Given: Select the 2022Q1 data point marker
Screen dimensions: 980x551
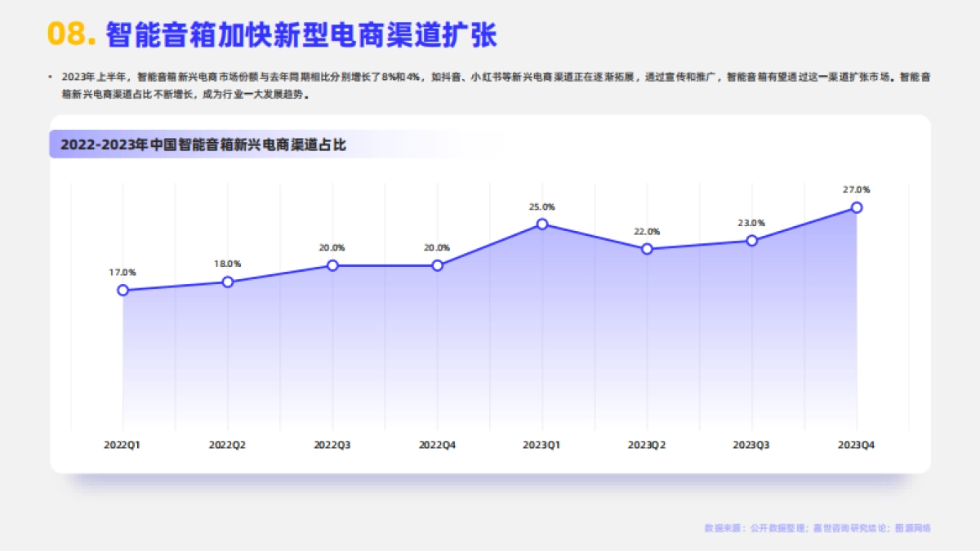Looking at the screenshot, I should click(123, 290).
